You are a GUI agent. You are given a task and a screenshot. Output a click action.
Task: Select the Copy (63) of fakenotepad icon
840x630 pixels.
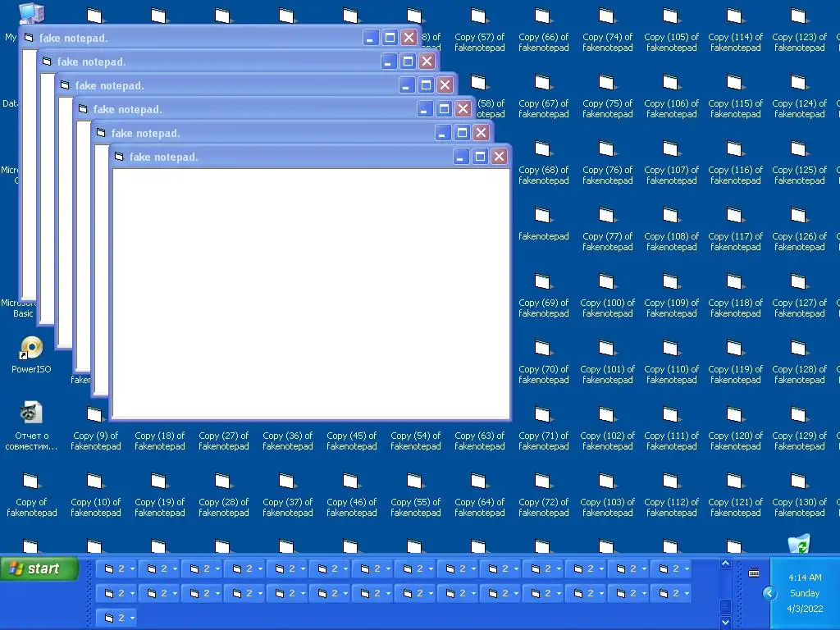(x=479, y=441)
